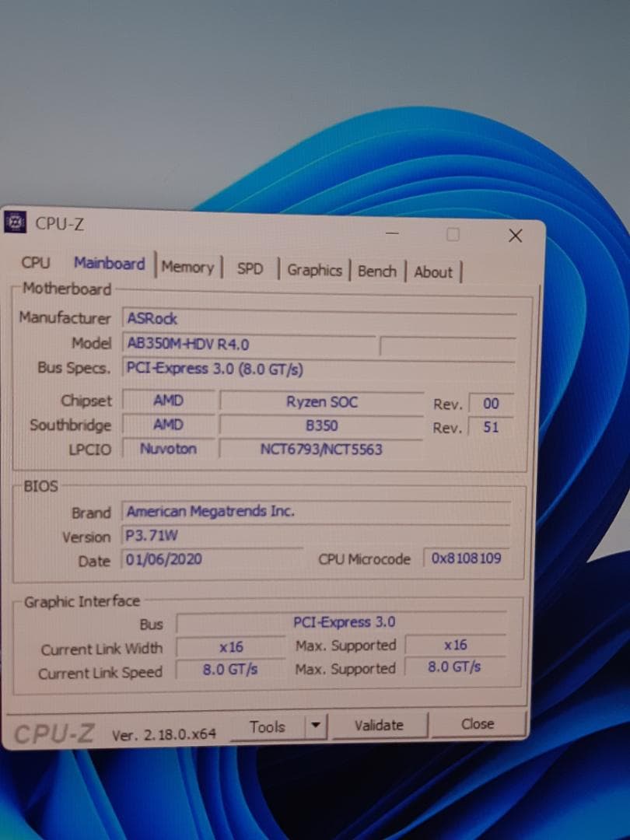Viewport: 630px width, 840px height.
Task: Click the Close button at bottom
Action: tap(478, 724)
